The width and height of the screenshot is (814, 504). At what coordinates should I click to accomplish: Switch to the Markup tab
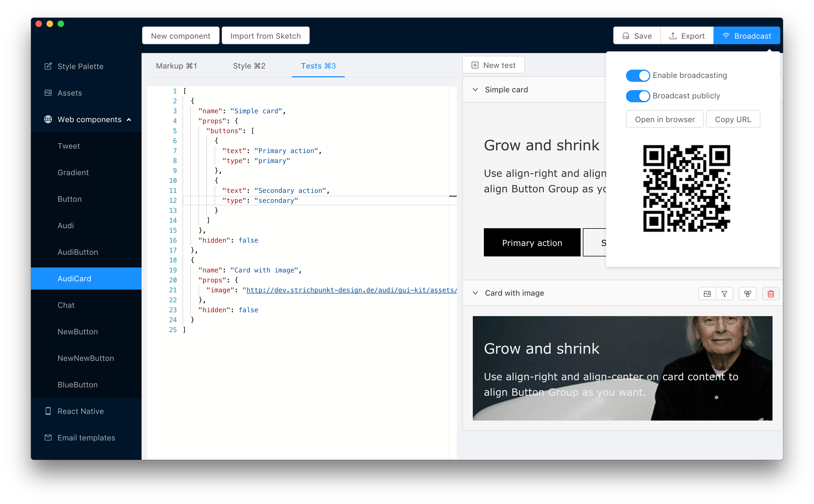click(x=176, y=66)
